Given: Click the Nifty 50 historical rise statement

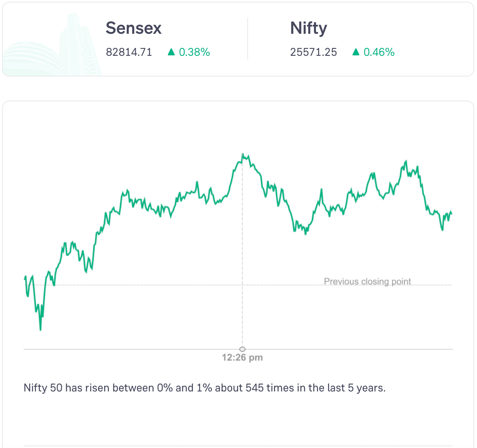Looking at the screenshot, I should tap(205, 388).
